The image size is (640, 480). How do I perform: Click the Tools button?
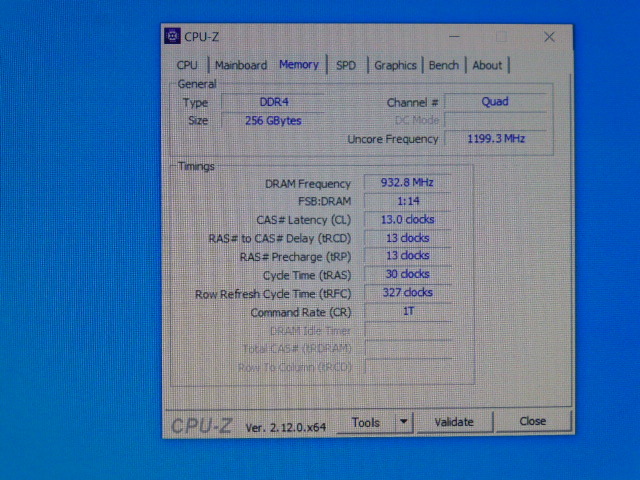[366, 422]
